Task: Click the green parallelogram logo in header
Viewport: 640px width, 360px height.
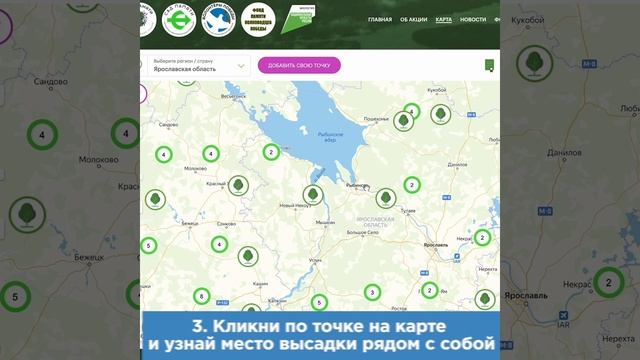Action: (x=298, y=19)
